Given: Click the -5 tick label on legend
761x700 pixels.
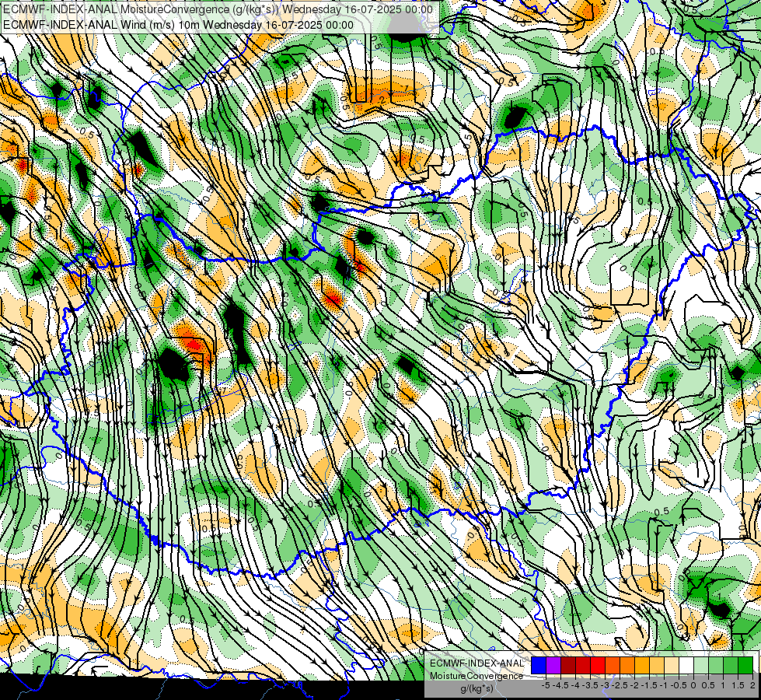Looking at the screenshot, I should [x=546, y=685].
